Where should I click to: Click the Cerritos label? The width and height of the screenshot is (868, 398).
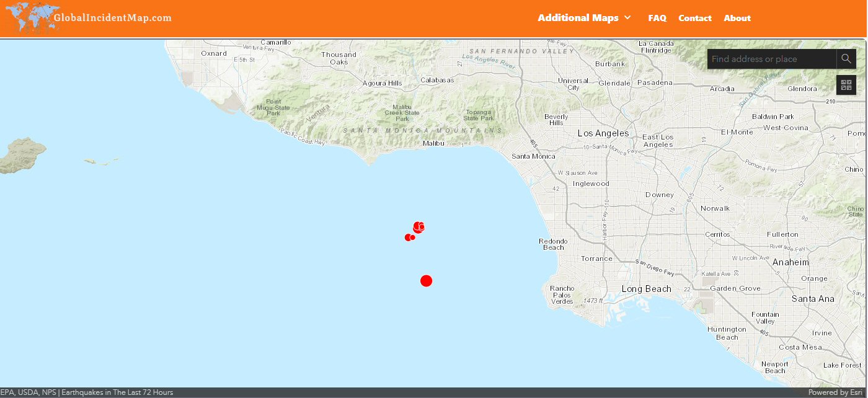(717, 234)
